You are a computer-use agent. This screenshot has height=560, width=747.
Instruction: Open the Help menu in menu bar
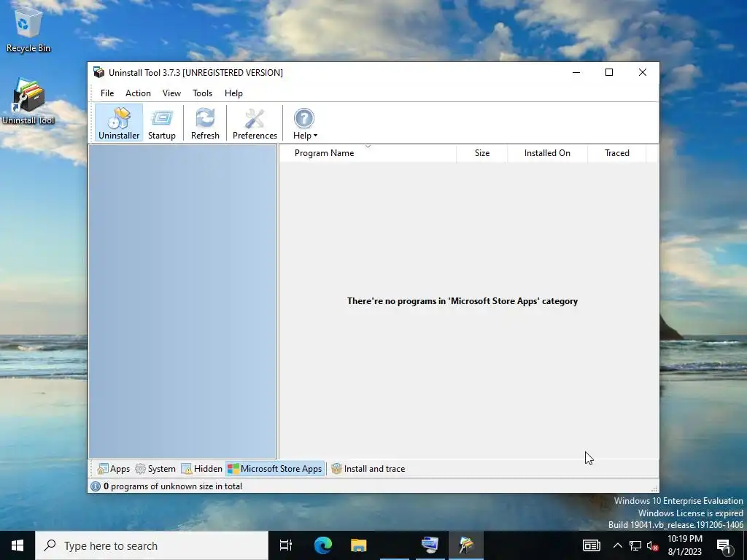(233, 93)
